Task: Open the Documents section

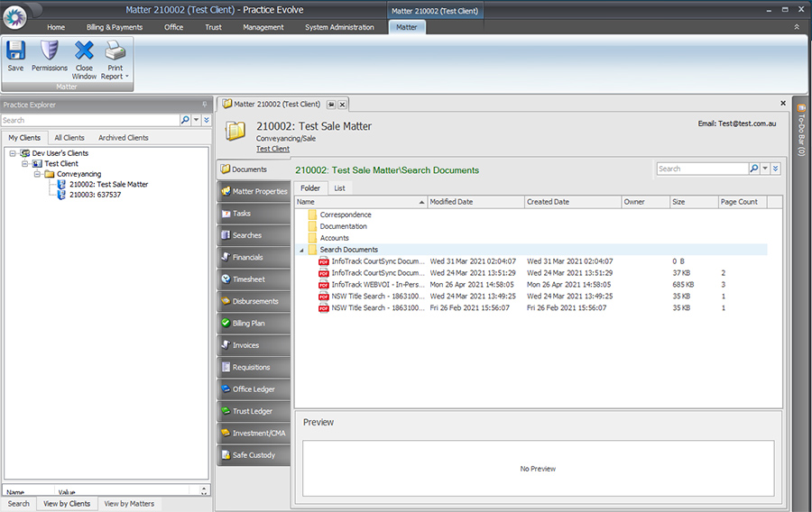Action: pos(254,169)
